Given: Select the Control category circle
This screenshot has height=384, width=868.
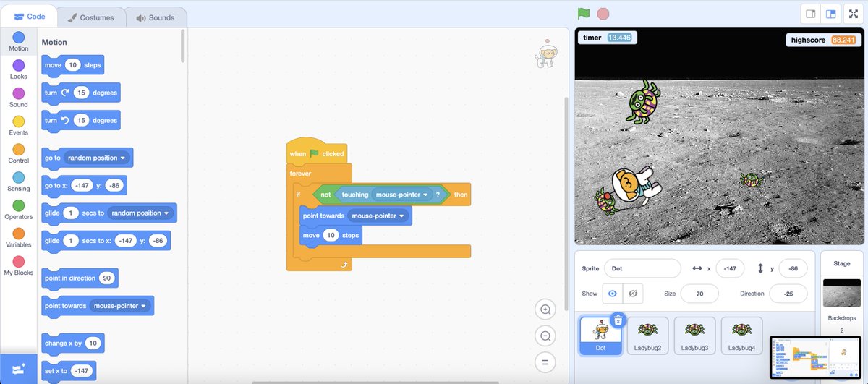Looking at the screenshot, I should coord(19,149).
